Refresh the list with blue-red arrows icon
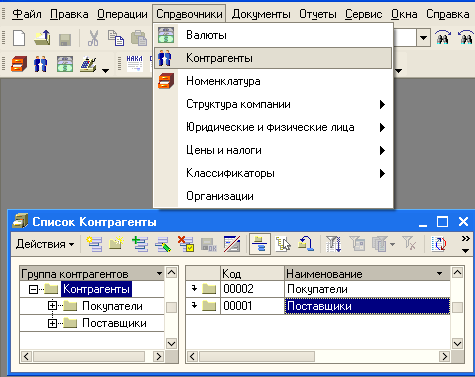Viewport: 475px width, 377px height. [438, 244]
